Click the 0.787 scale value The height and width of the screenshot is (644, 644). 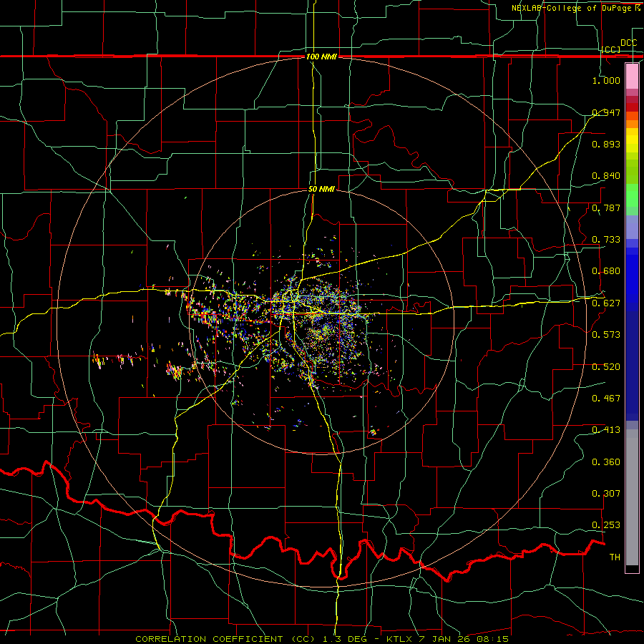(x=606, y=208)
